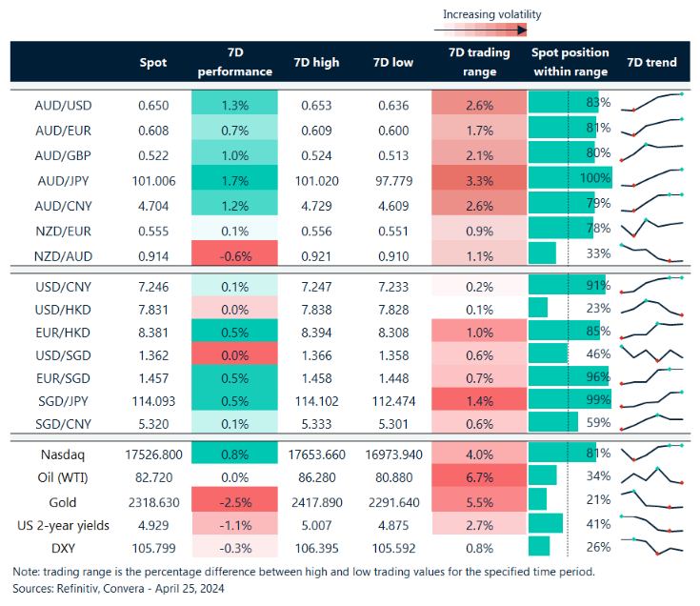Click the Spot position within range header

point(570,63)
